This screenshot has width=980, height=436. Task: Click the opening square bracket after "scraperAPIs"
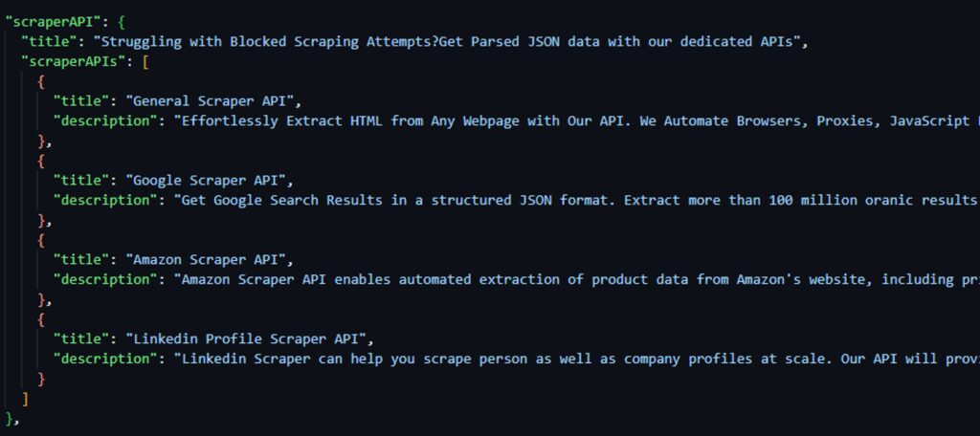point(144,62)
